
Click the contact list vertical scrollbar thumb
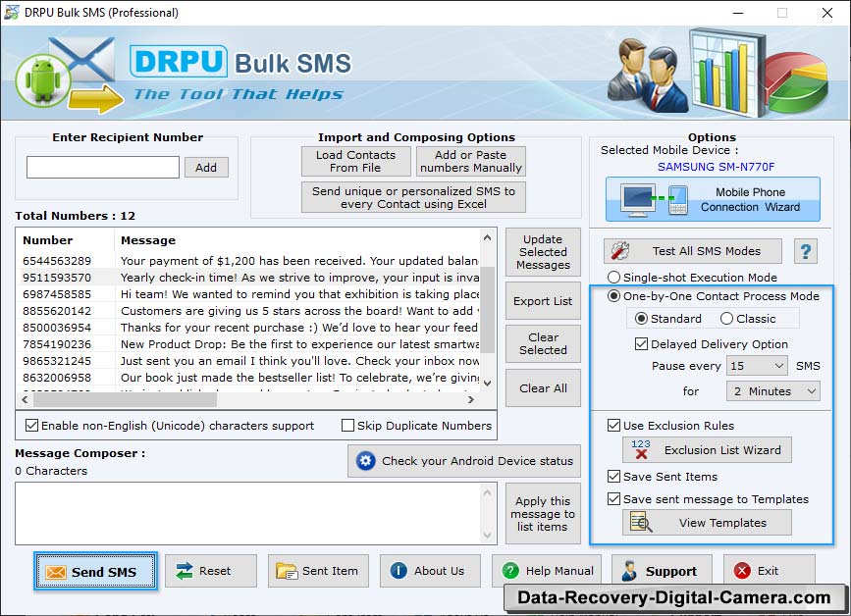coord(488,309)
